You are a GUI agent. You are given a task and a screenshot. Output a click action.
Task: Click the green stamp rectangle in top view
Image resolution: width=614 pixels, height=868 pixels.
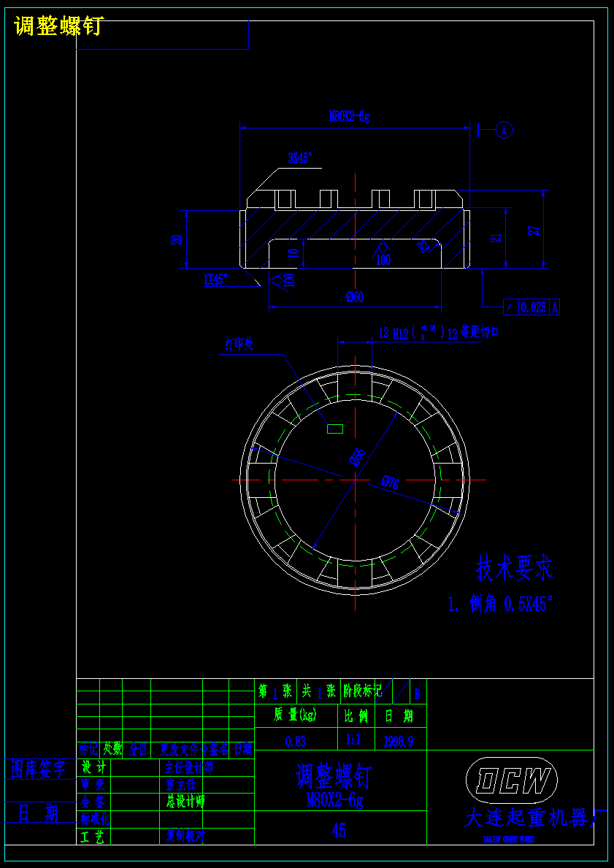[335, 429]
